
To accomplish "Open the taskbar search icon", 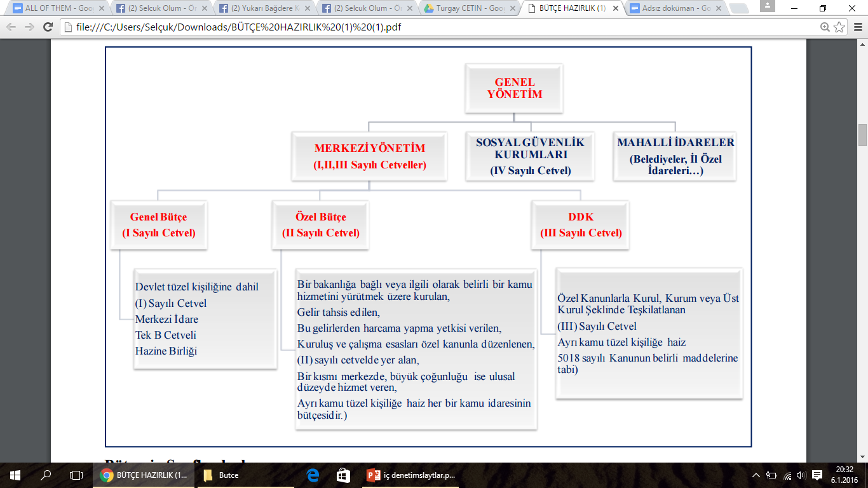I will tap(46, 475).
